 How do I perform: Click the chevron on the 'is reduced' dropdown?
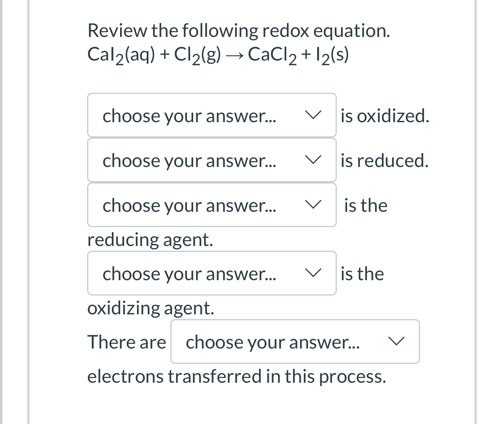click(313, 160)
